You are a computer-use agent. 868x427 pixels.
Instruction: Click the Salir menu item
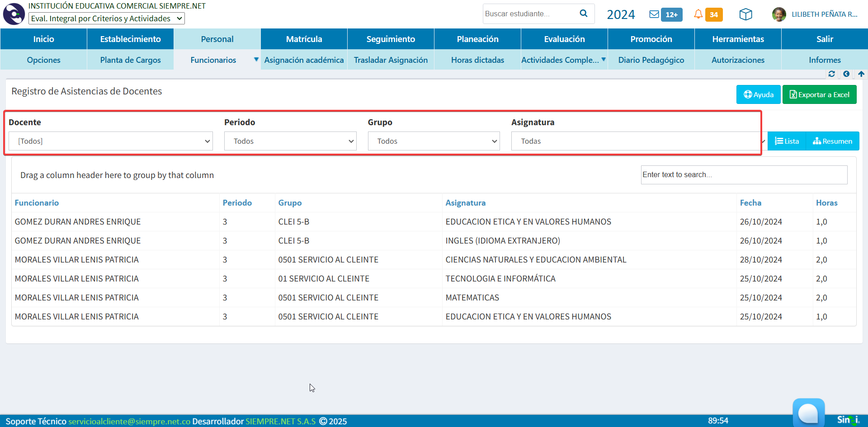coord(825,39)
